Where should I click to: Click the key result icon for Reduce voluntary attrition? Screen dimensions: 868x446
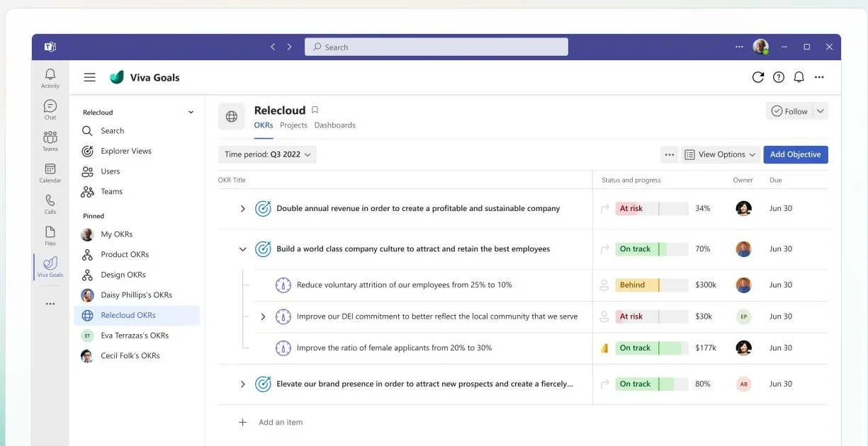tap(283, 285)
